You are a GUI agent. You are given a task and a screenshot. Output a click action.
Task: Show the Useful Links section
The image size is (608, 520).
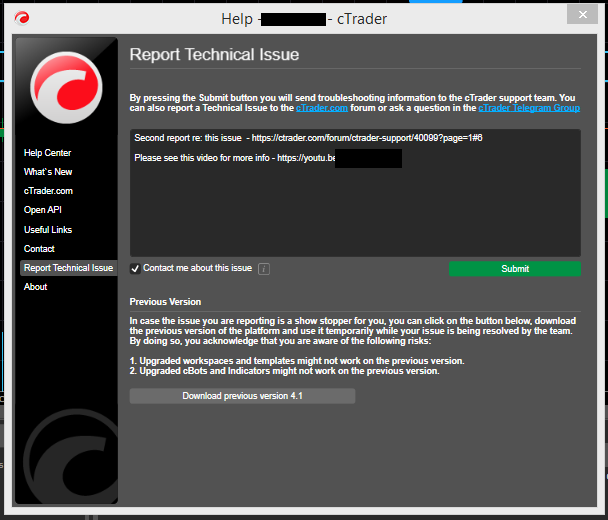[48, 230]
